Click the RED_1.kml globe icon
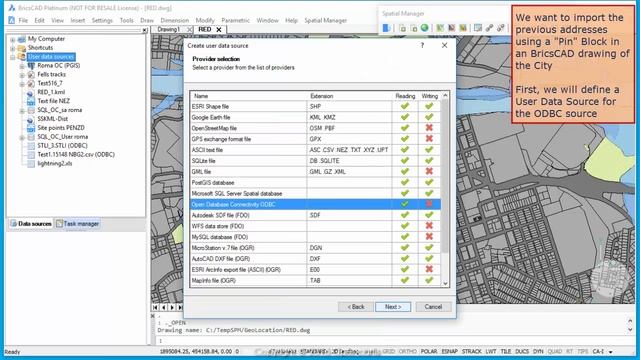 pyautogui.click(x=31, y=92)
